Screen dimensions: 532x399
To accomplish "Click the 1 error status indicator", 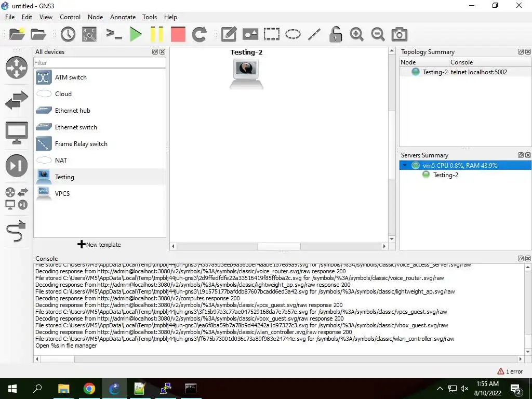I will (510, 371).
